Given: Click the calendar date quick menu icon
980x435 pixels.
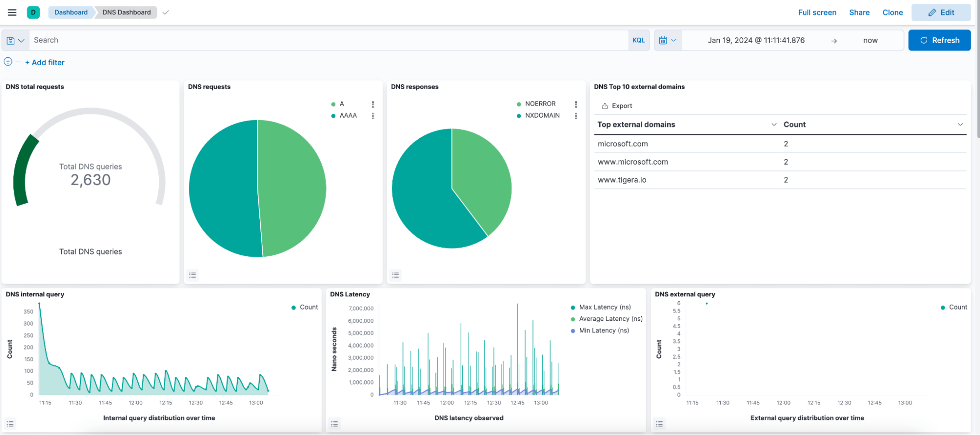Looking at the screenshot, I should tap(668, 40).
